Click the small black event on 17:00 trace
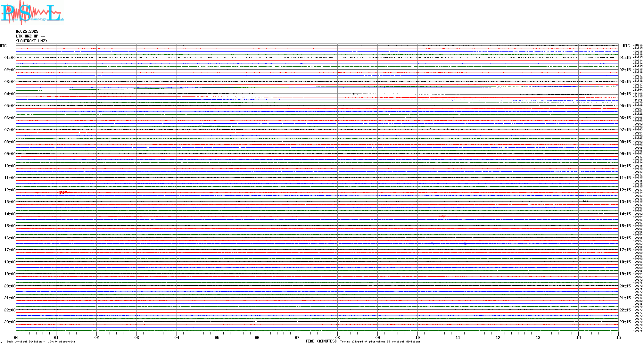 [180, 249]
